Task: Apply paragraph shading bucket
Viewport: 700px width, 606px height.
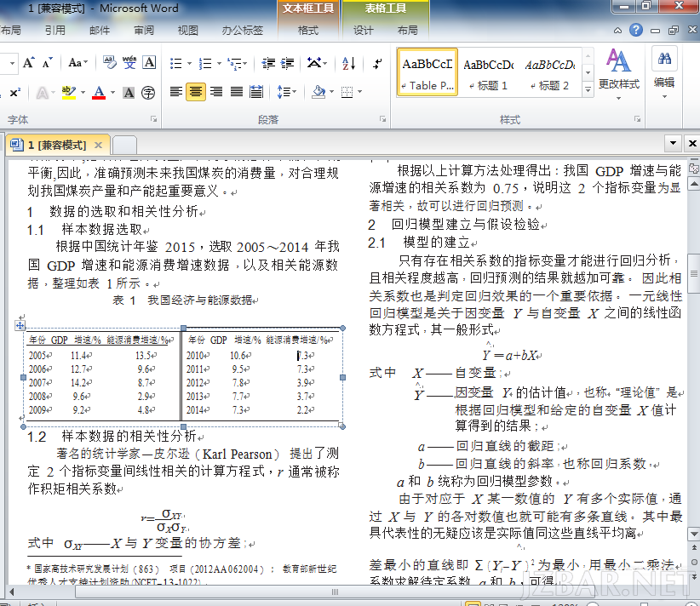Action: (x=318, y=92)
